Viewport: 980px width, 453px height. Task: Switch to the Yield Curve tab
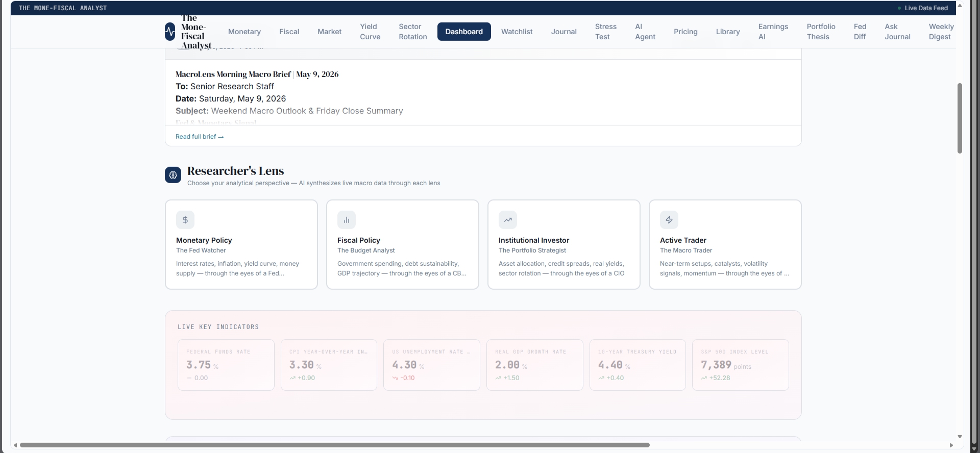[x=370, y=32]
